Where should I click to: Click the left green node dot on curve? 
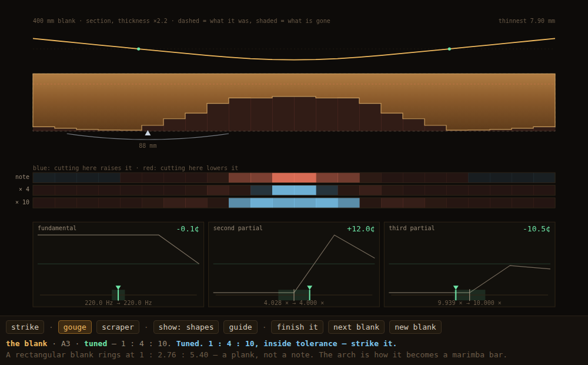(139, 49)
